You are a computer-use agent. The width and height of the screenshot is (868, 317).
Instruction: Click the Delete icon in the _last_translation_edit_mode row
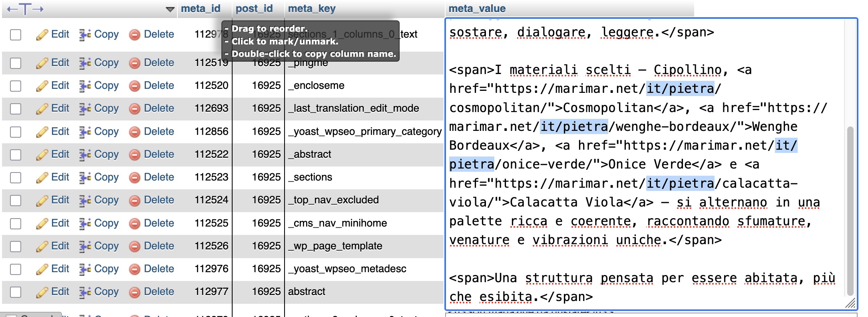135,109
